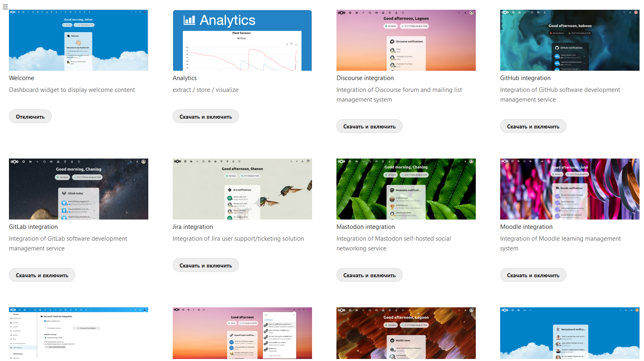Open the hamburger navigation menu

point(5,7)
